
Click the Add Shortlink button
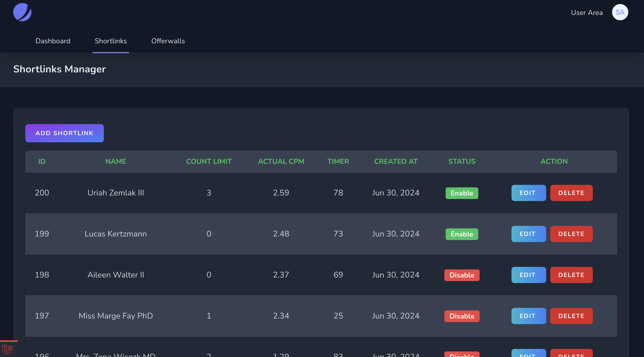(x=64, y=133)
